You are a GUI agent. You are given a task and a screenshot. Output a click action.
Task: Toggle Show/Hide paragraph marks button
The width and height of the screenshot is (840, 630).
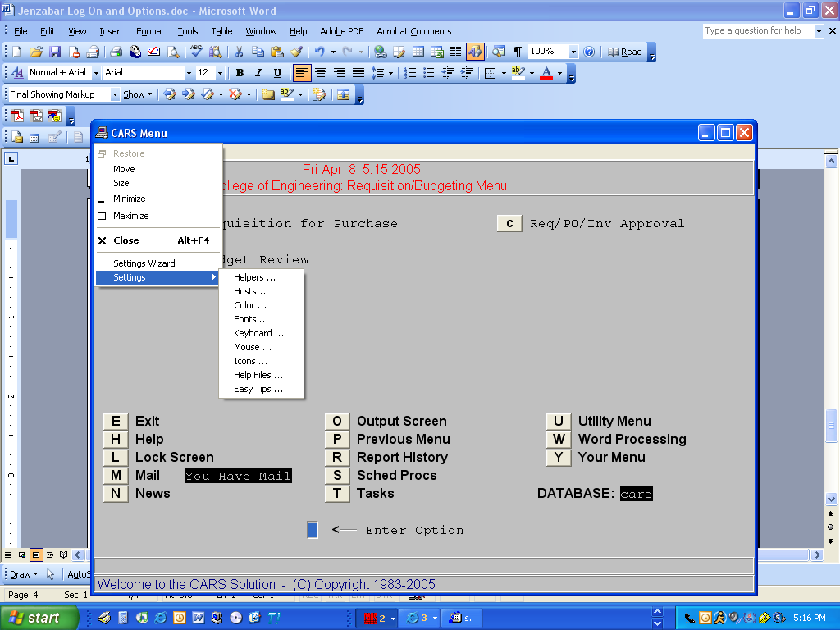(x=518, y=52)
